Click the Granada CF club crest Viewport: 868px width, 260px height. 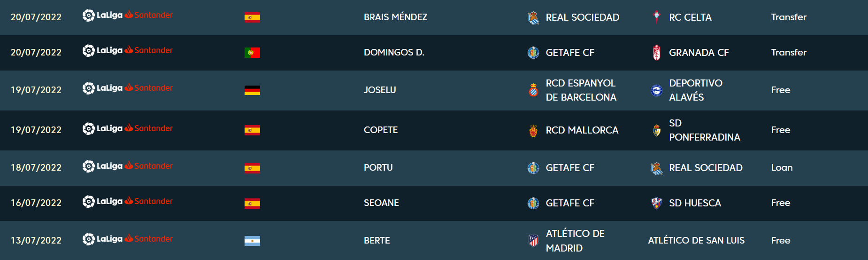[657, 52]
